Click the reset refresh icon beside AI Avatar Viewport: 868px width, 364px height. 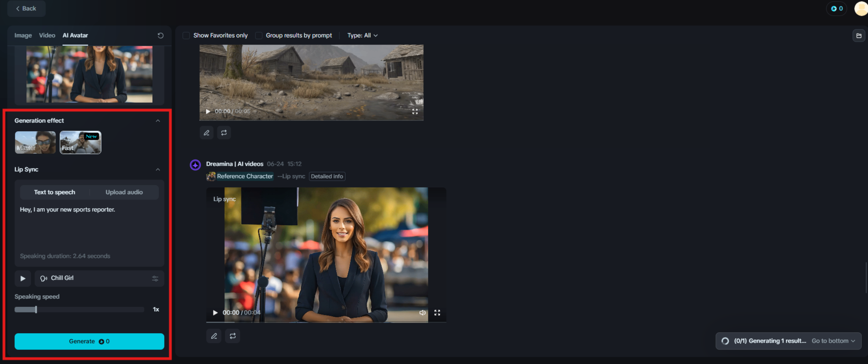point(160,35)
